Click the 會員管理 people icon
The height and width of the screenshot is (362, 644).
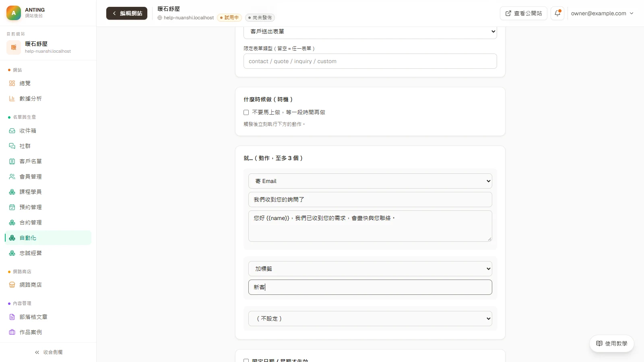(x=12, y=177)
